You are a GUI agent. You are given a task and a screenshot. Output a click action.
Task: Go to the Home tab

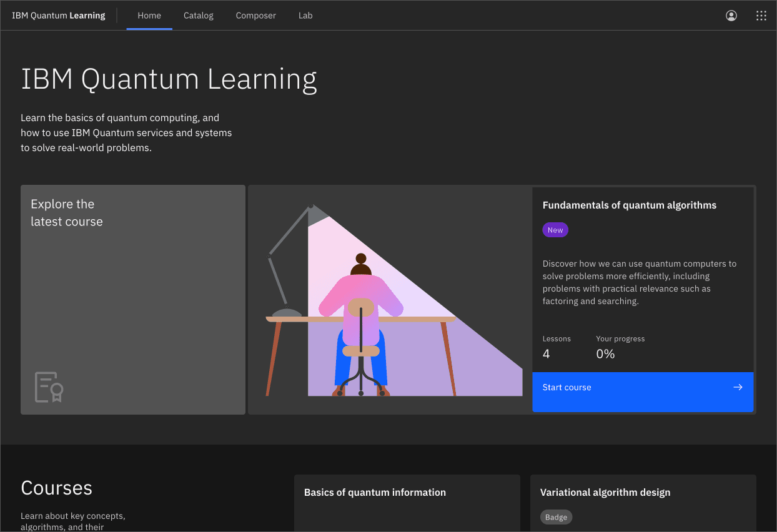[x=149, y=16]
